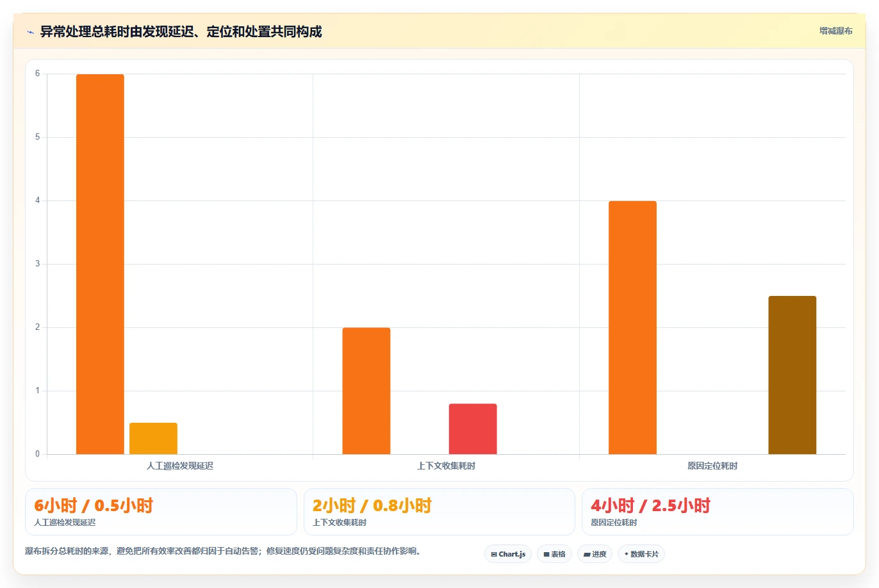Image resolution: width=879 pixels, height=588 pixels.
Task: Click the 上下文收集耗时 x-axis label
Action: click(446, 466)
